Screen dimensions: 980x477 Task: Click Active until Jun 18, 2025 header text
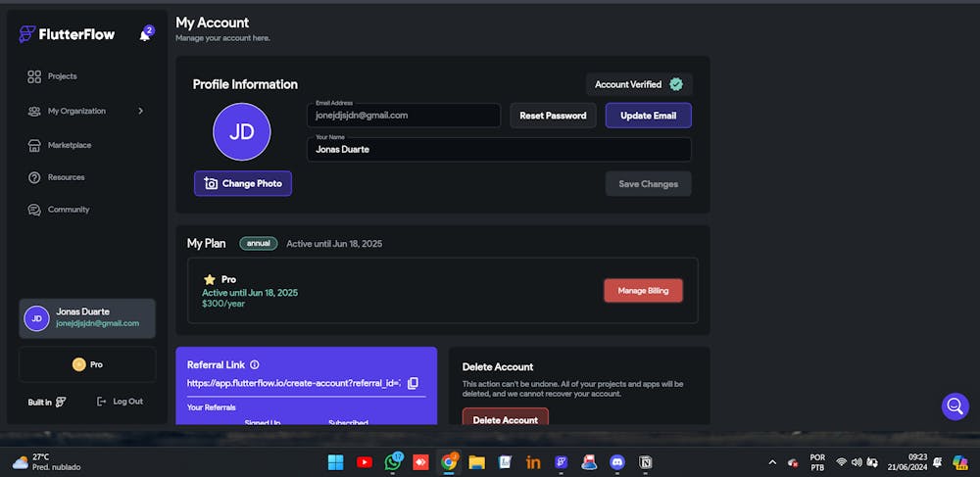(x=334, y=244)
